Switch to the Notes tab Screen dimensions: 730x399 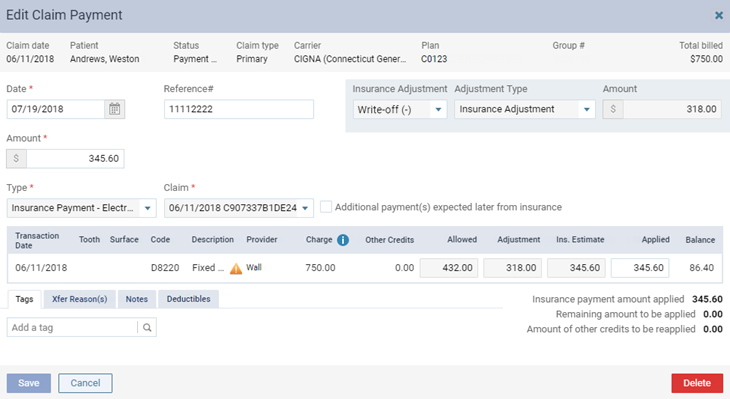point(136,299)
